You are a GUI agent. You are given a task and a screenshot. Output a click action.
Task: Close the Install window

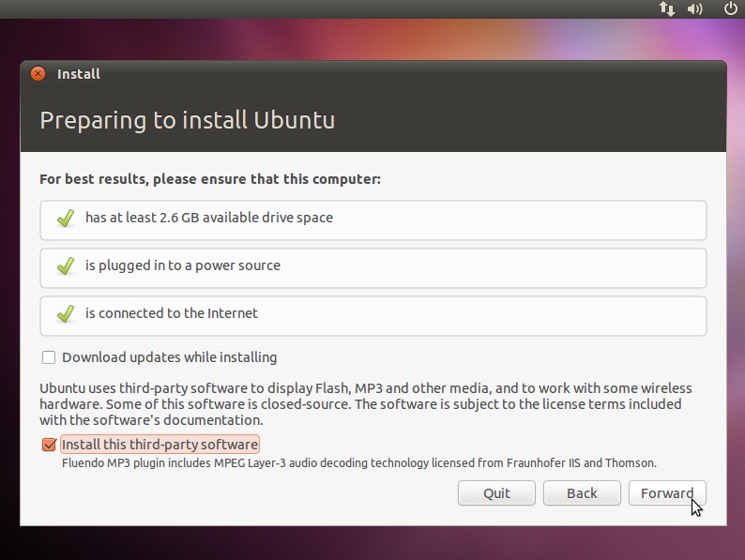coord(38,73)
